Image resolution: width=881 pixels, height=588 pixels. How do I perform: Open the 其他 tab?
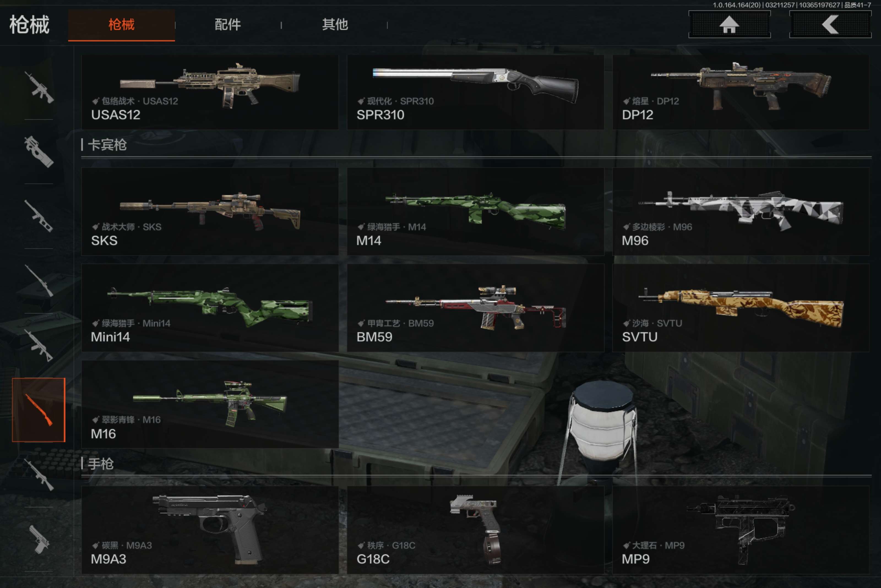[x=335, y=25]
